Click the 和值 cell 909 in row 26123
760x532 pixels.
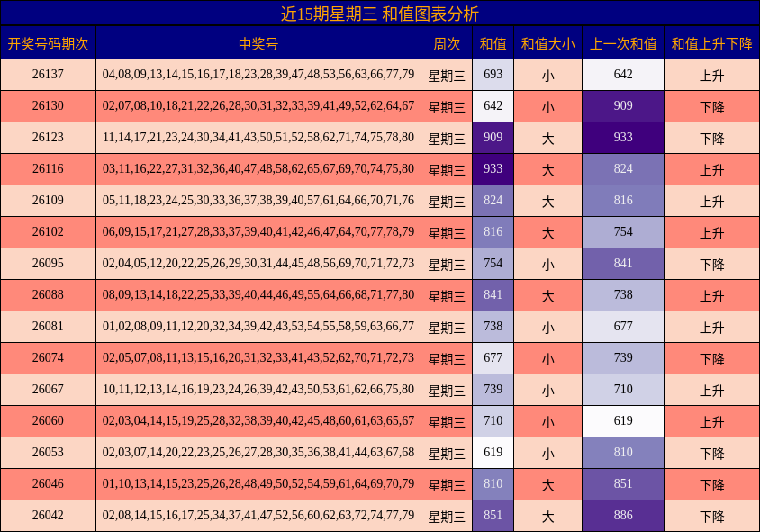pos(493,138)
